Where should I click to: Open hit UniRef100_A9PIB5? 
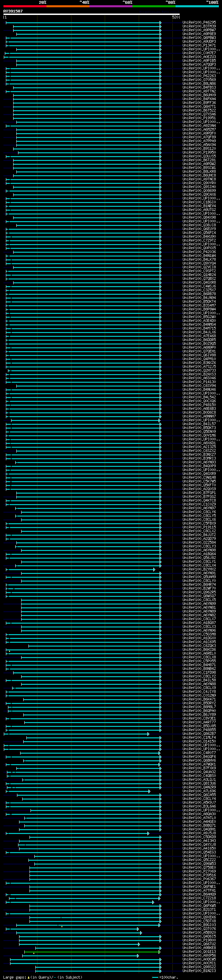(x=199, y=60)
